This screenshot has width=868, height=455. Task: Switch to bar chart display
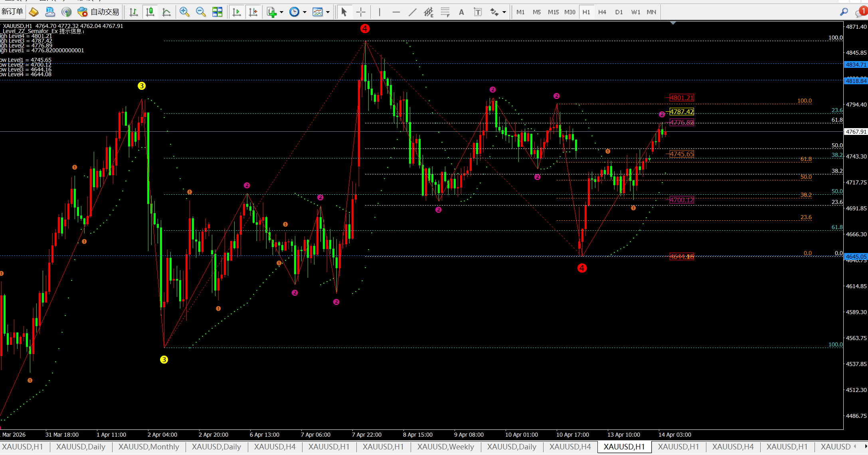(x=133, y=12)
